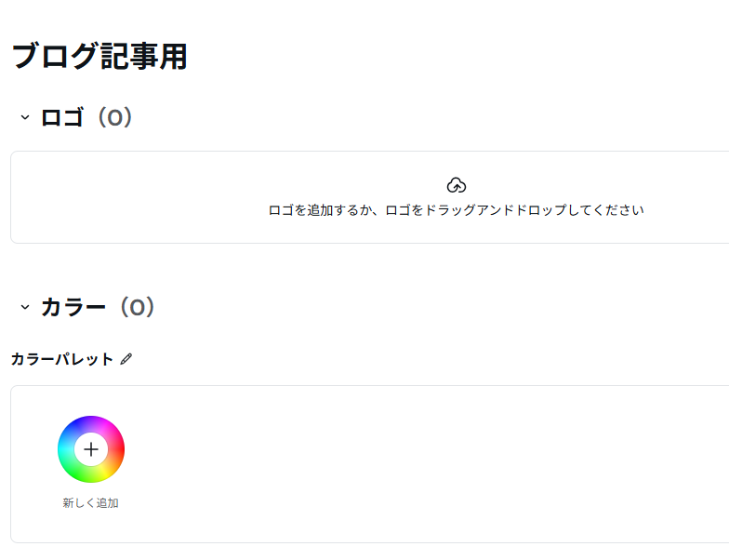The width and height of the screenshot is (729, 560).
Task: Collapse the カラー section chevron
Action: click(25, 307)
